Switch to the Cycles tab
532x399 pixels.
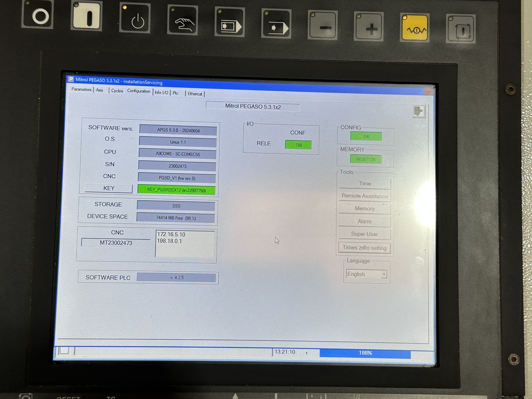coord(117,91)
